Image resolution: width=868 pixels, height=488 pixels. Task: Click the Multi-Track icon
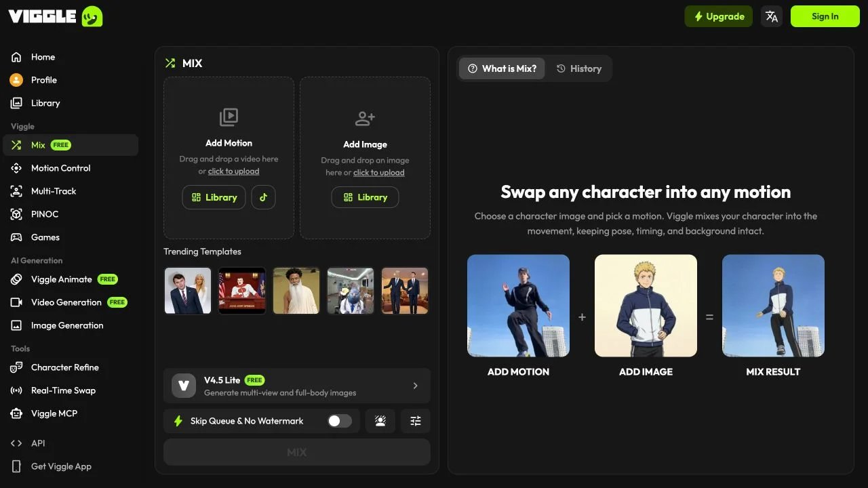[16, 191]
